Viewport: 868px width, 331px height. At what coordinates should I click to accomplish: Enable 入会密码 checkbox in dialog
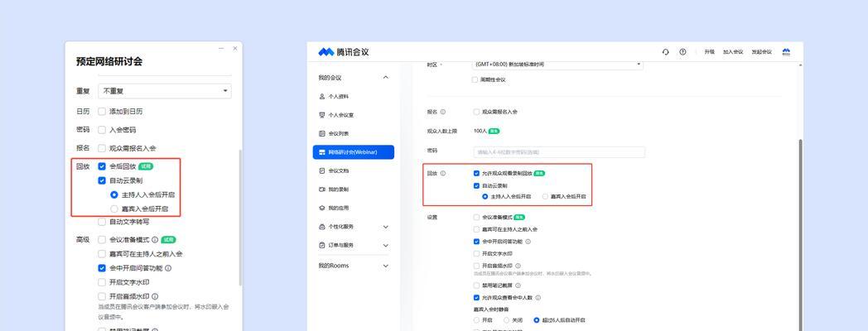pos(102,130)
